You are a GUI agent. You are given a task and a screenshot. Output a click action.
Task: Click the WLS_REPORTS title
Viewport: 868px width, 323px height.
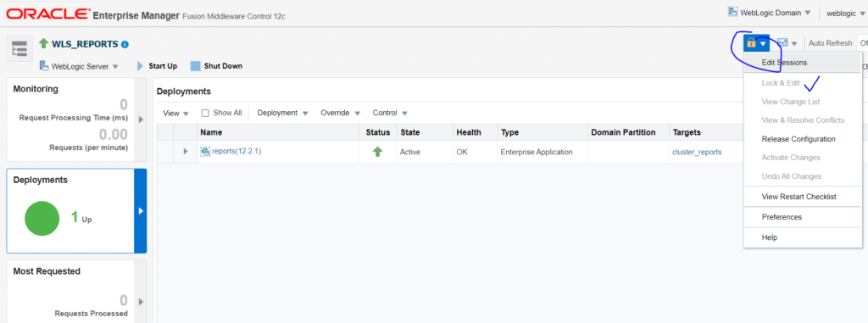click(85, 44)
